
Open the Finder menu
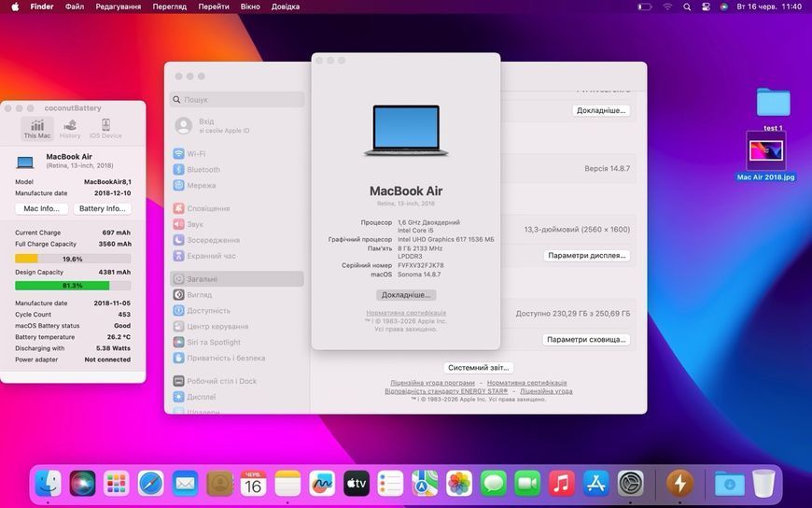tap(41, 7)
